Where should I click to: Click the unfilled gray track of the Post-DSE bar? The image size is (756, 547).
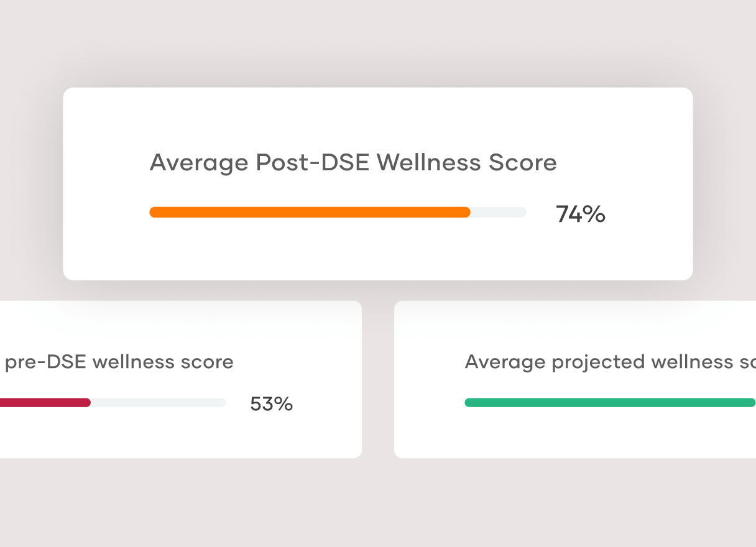point(499,213)
